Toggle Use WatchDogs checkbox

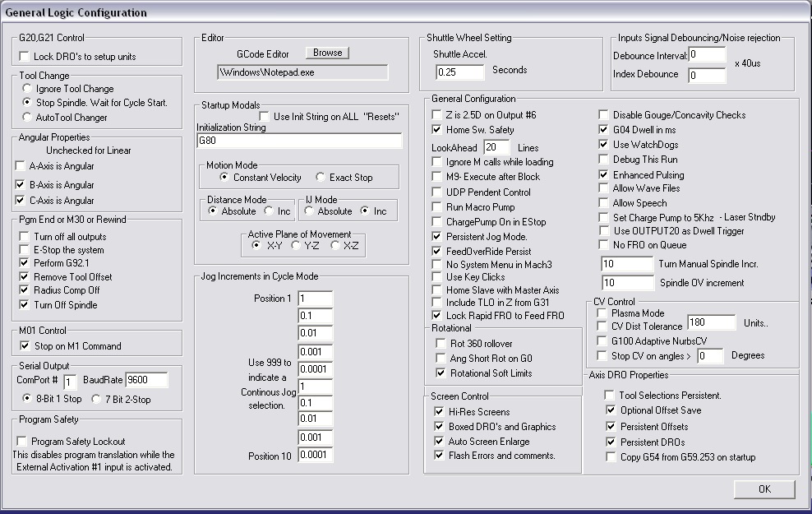click(x=604, y=145)
